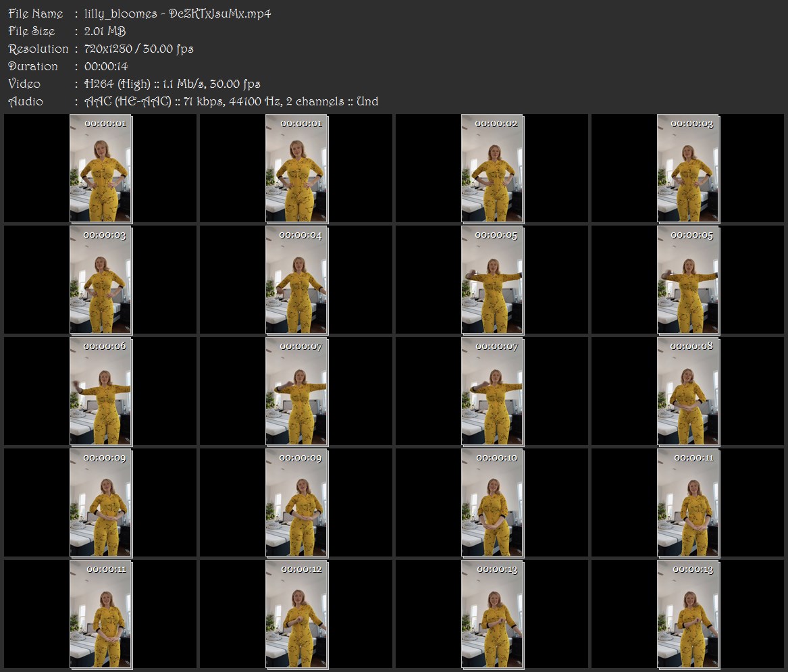Screen dimensions: 788x672
Task: Select the frame at 00:00:06
Action: click(x=101, y=392)
